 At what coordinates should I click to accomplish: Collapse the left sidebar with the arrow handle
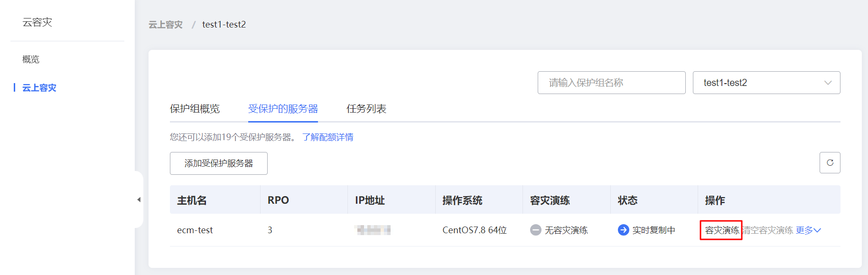pos(139,199)
